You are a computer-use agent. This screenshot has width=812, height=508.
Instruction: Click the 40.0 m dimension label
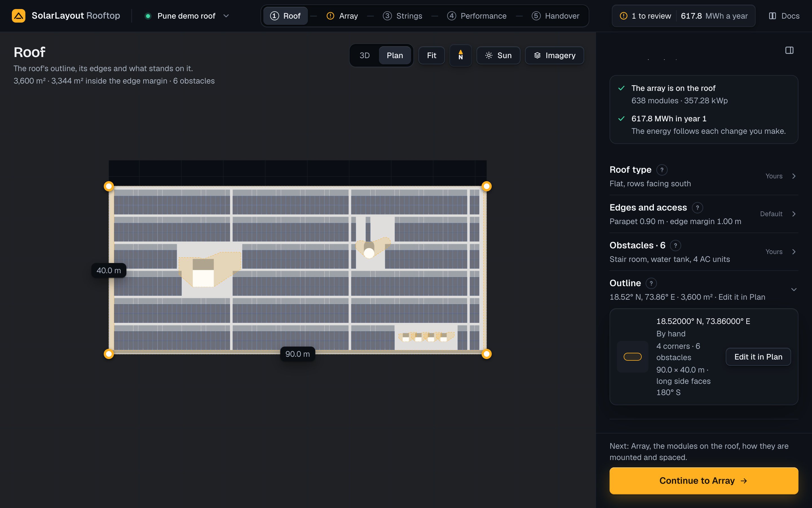pos(109,270)
